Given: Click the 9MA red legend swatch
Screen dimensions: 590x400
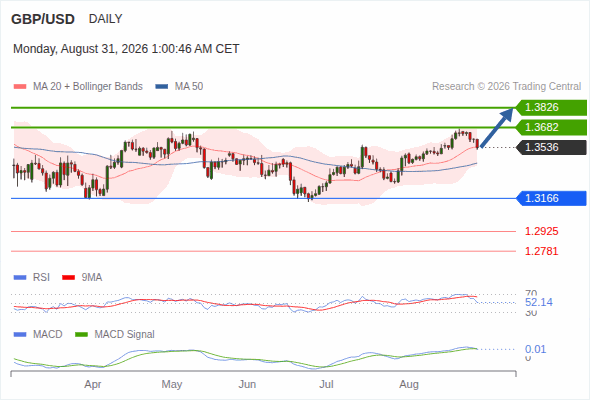Looking at the screenshot, I should click(x=68, y=278).
